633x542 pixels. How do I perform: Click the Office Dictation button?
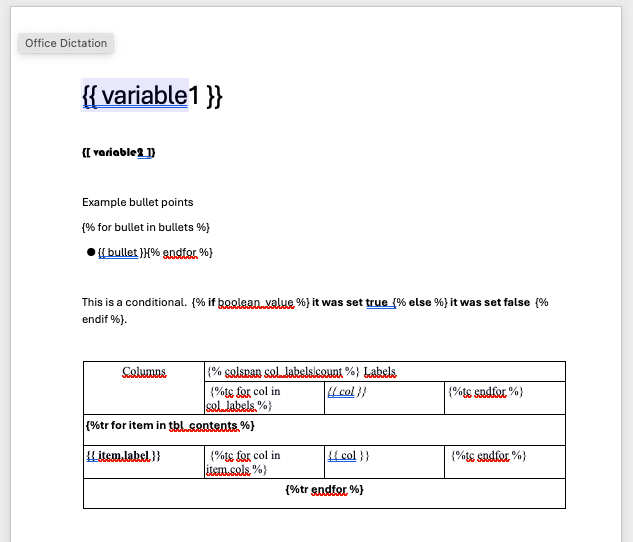[66, 43]
